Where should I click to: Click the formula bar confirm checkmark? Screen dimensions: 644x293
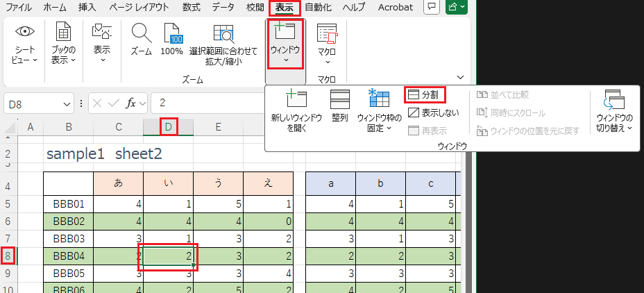click(113, 103)
